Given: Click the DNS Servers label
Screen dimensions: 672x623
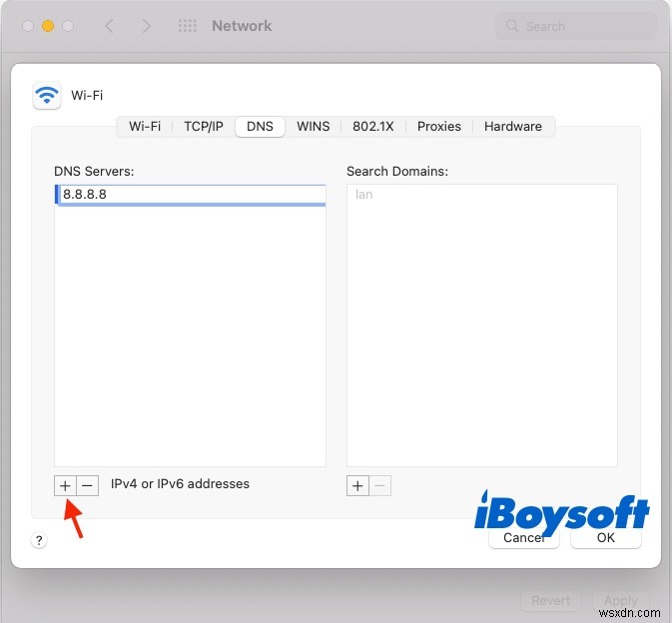Looking at the screenshot, I should pos(94,172).
